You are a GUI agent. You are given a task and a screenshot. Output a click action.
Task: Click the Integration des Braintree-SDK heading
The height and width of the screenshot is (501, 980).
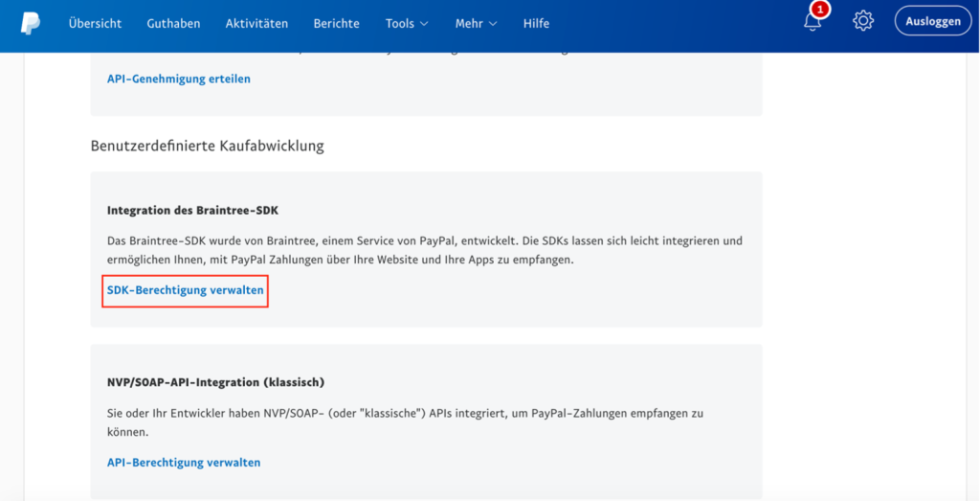tap(192, 211)
